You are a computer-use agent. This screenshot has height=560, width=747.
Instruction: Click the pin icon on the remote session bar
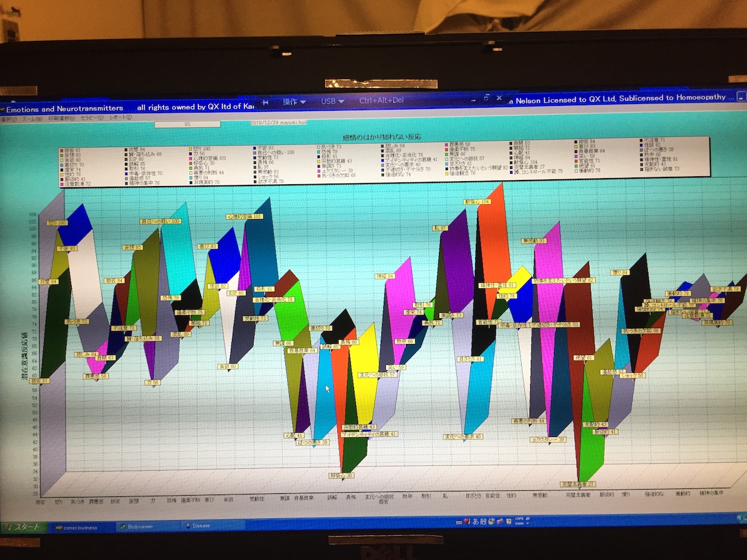[x=265, y=102]
